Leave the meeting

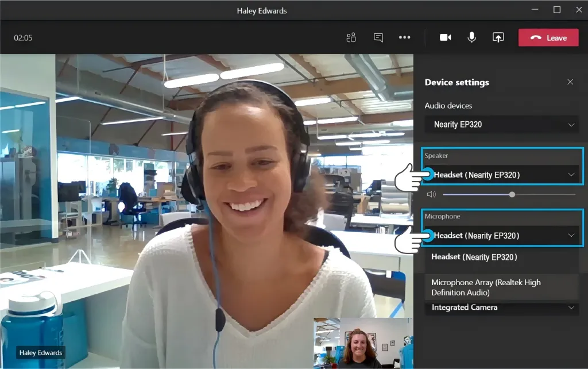[x=548, y=37]
